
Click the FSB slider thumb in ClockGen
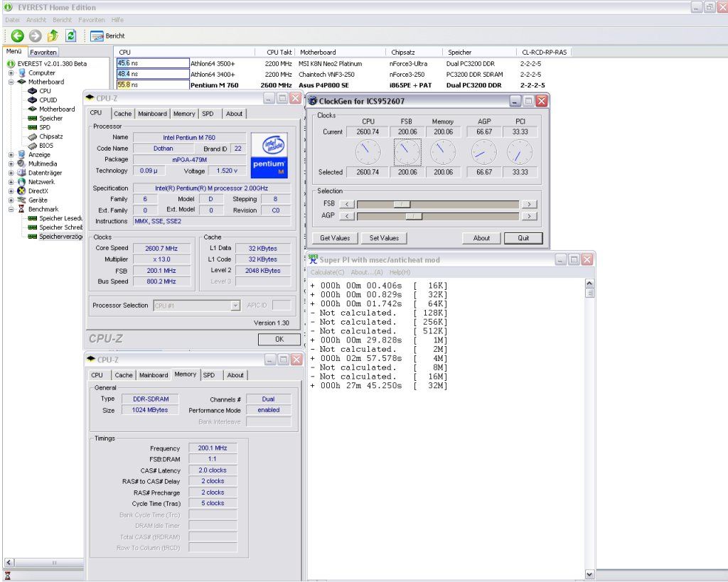[402, 204]
